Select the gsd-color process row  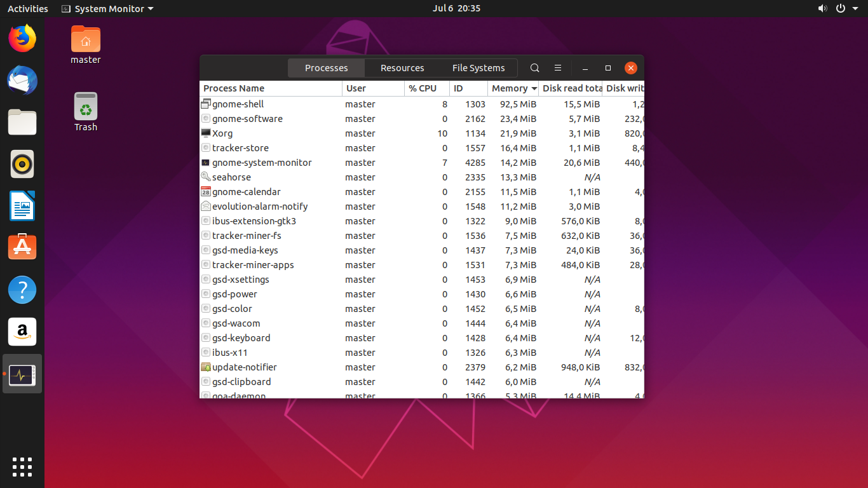click(422, 309)
